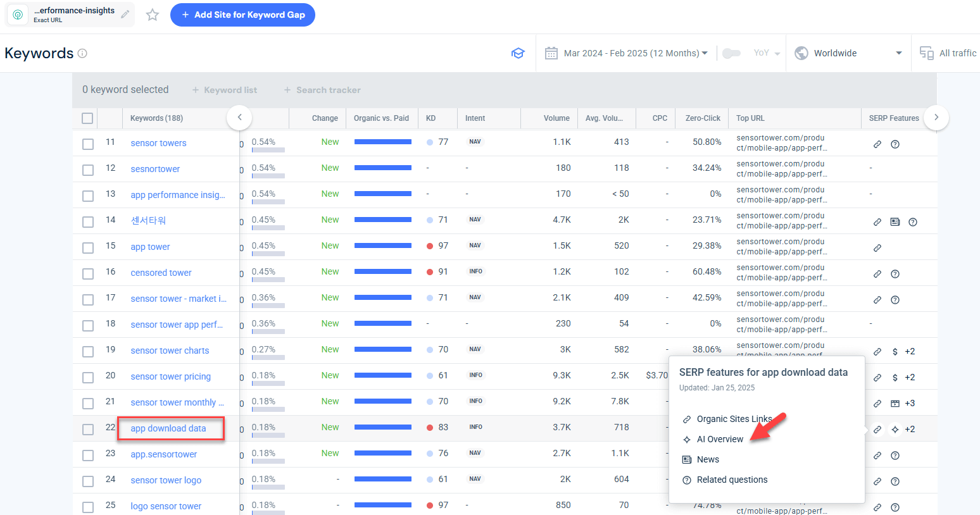Screen dimensions: 980x515
Task: Click the news SERP icon in row 14
Action: [x=895, y=222]
